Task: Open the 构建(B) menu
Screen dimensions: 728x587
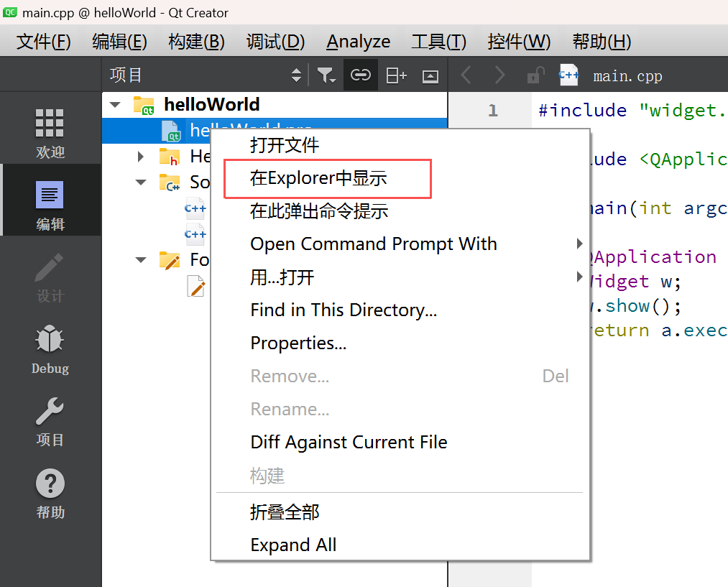Action: click(196, 42)
